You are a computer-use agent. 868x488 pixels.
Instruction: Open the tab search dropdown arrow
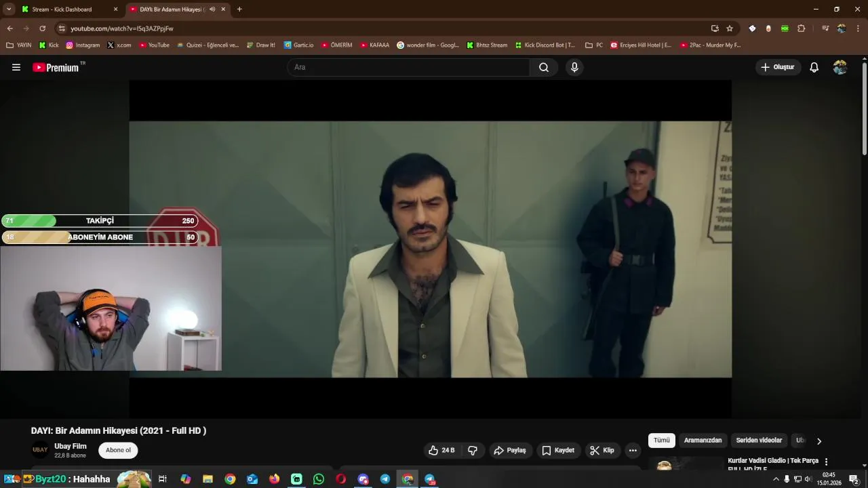9,9
